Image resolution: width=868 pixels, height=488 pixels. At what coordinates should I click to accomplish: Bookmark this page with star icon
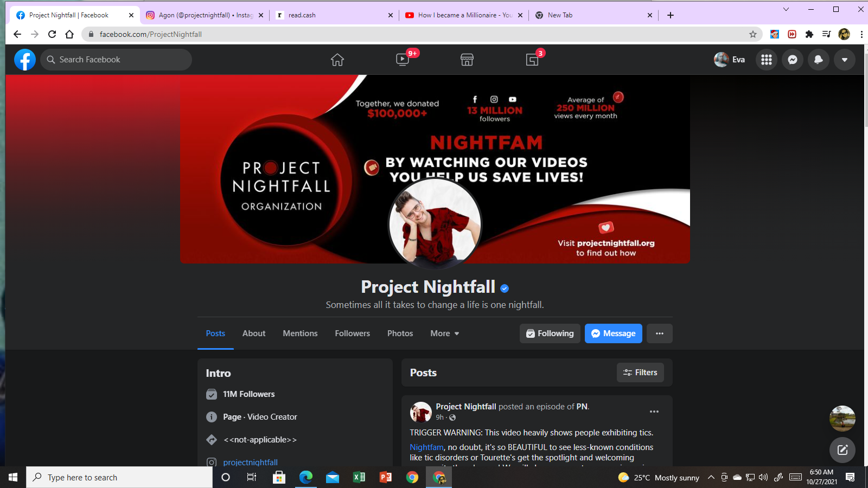point(753,34)
